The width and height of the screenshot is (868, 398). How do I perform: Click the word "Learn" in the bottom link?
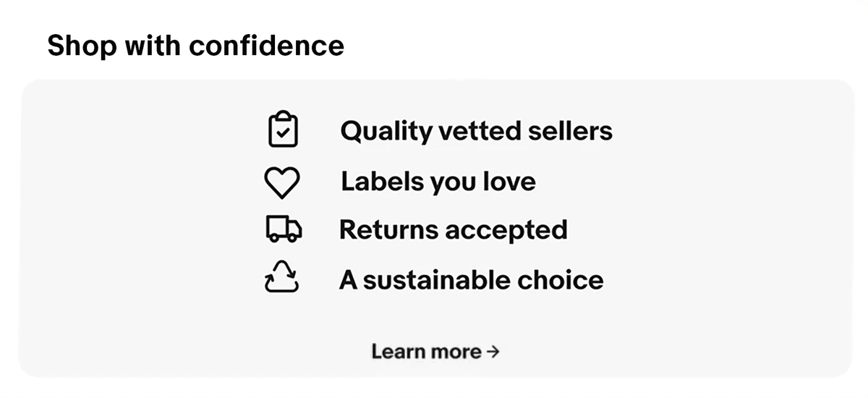coord(397,352)
